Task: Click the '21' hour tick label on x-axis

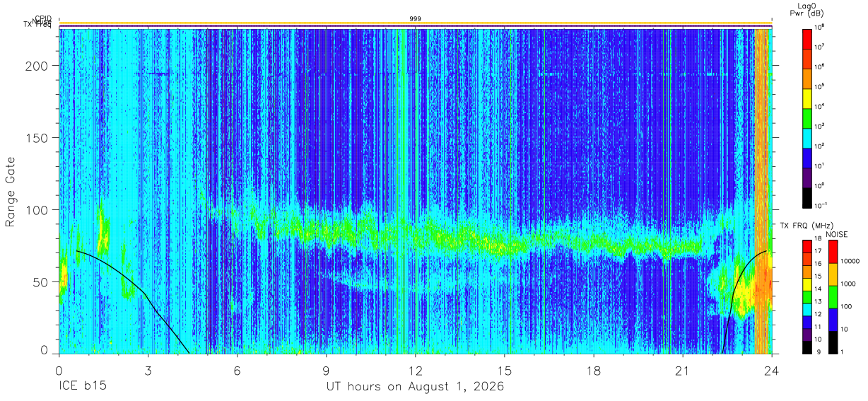Action: pyautogui.click(x=683, y=370)
